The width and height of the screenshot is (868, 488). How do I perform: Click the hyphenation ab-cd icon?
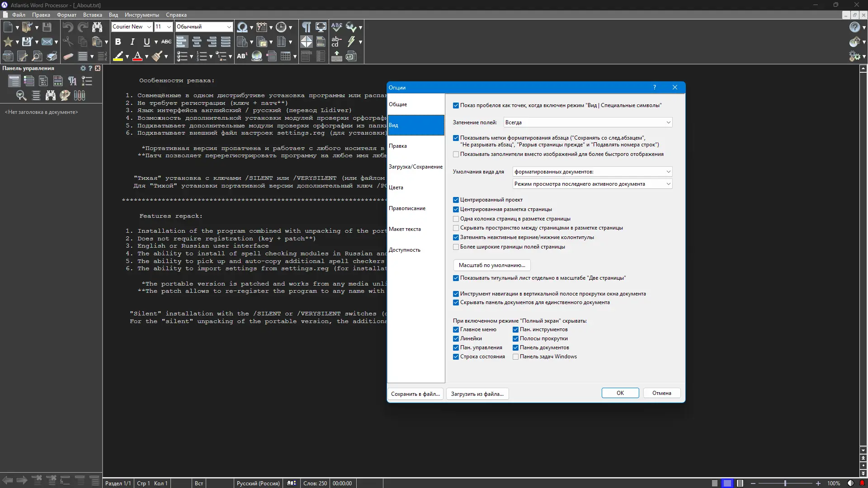[x=336, y=42]
